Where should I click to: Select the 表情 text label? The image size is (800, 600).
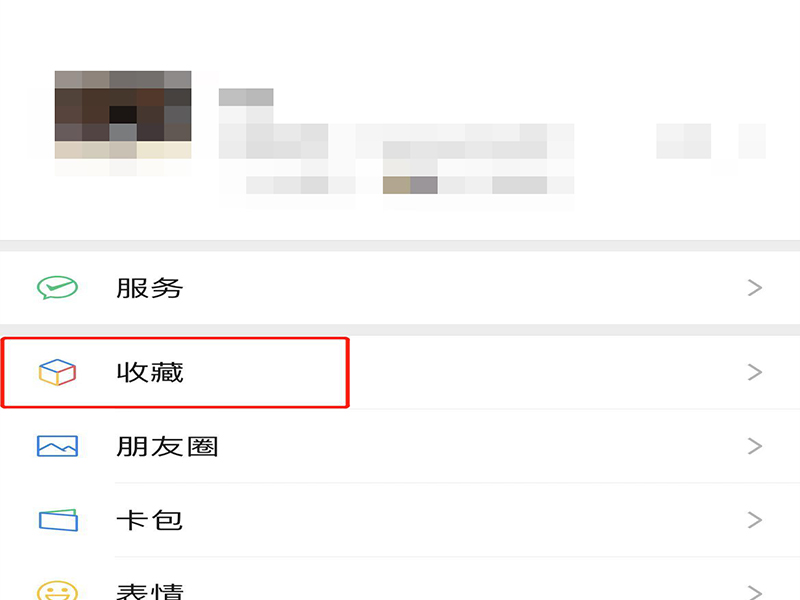tap(149, 592)
